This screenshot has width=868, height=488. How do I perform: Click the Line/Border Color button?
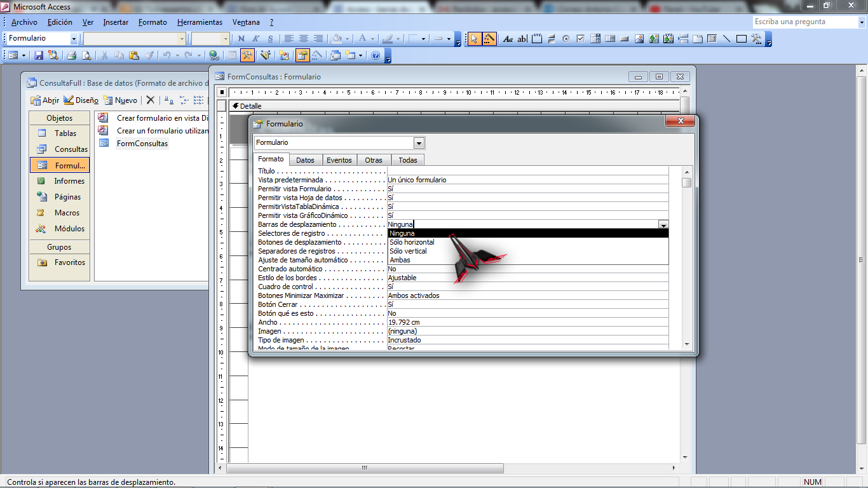(x=388, y=39)
